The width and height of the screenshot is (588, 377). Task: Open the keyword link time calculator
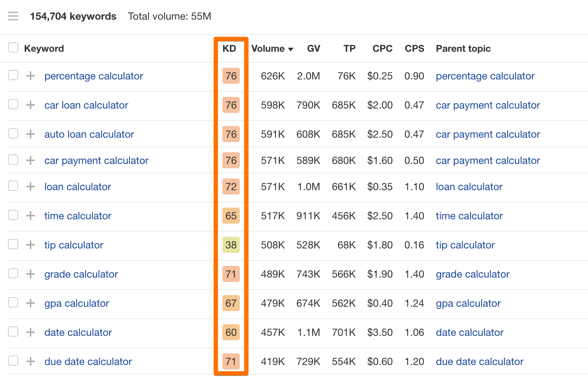(78, 216)
